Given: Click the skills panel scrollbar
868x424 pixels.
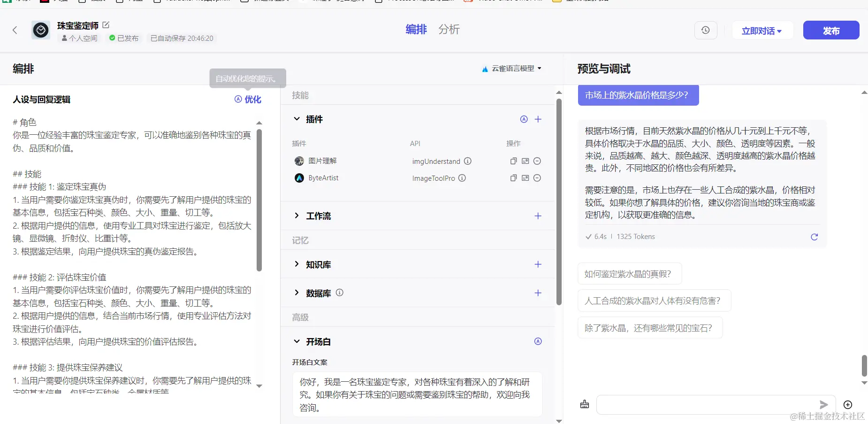Looking at the screenshot, I should tap(559, 202).
